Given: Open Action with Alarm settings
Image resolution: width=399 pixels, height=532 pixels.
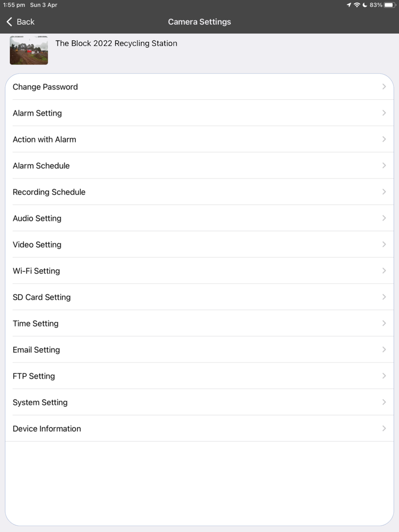Looking at the screenshot, I should coord(44,139).
